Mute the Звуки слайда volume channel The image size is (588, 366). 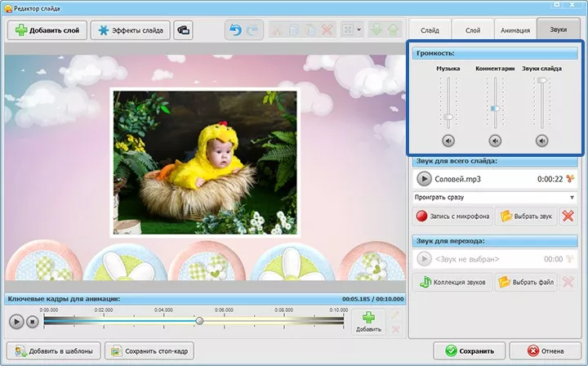[542, 141]
